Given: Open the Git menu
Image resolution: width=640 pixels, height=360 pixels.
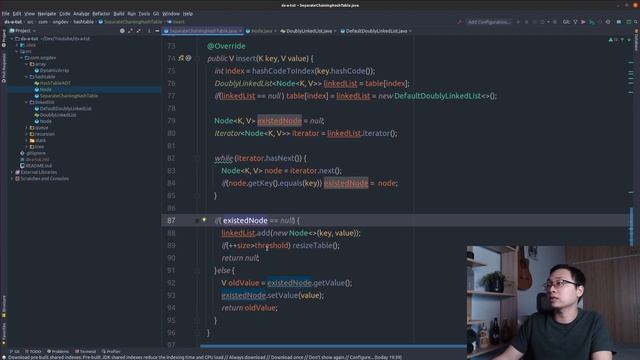Looking at the screenshot, I should (x=156, y=13).
